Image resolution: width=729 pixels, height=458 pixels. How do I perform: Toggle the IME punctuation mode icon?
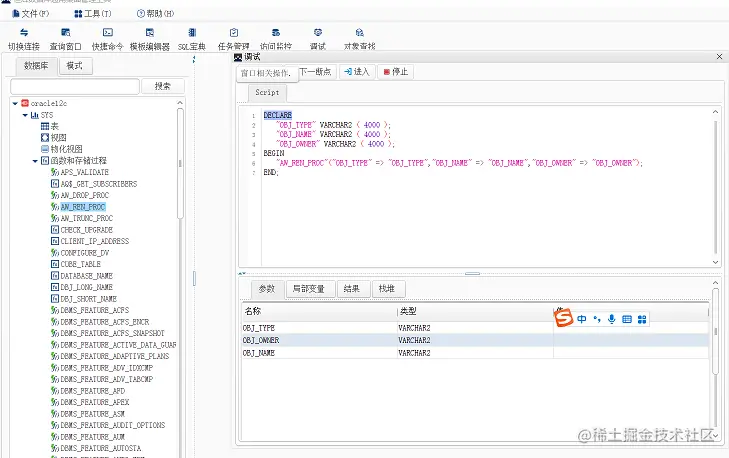597,319
